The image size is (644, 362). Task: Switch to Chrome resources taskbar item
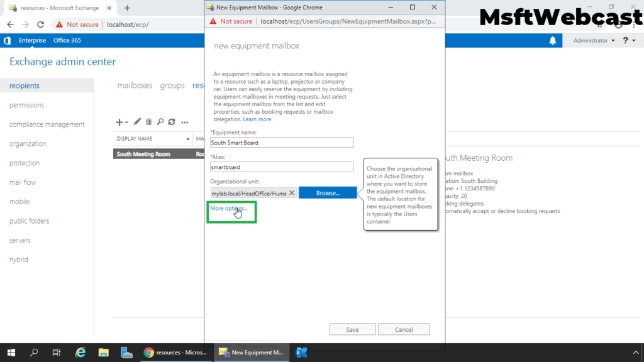click(x=176, y=353)
